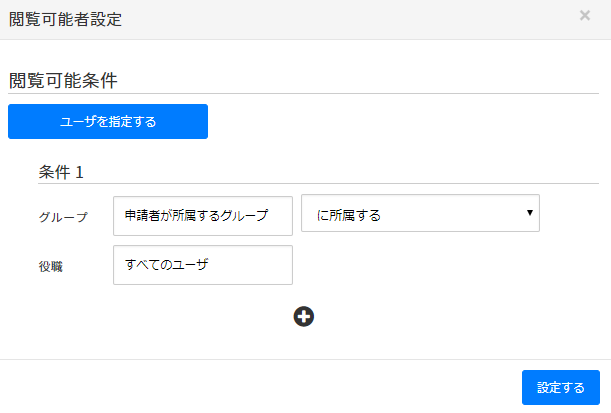
Task: Close the 閲覧可能者設定 dialog with X
Action: (x=585, y=16)
